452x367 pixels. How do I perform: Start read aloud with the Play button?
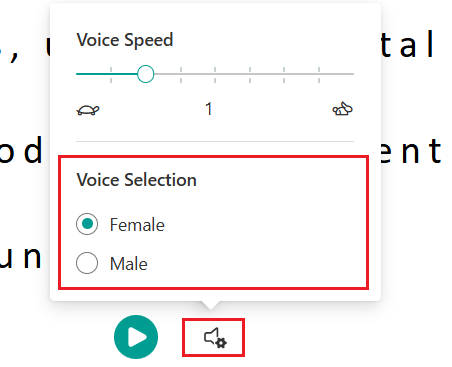(x=136, y=337)
